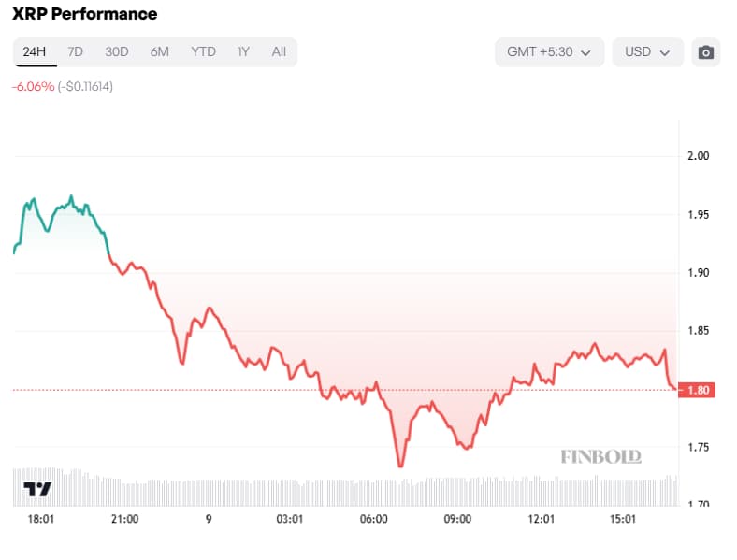Click the -6.06% price change text
This screenshot has width=737, height=560.
pyautogui.click(x=30, y=86)
